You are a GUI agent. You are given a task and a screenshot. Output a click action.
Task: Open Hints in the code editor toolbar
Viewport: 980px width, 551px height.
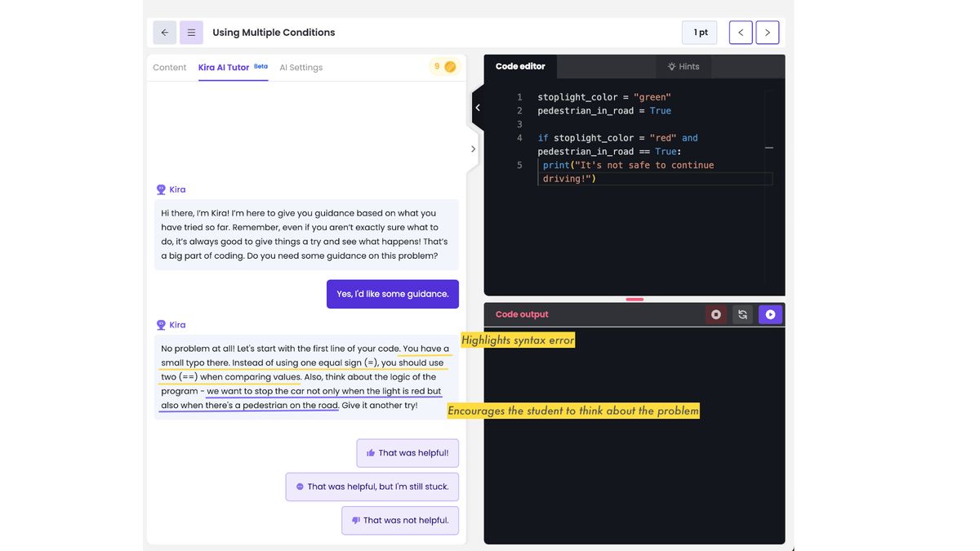pyautogui.click(x=683, y=66)
